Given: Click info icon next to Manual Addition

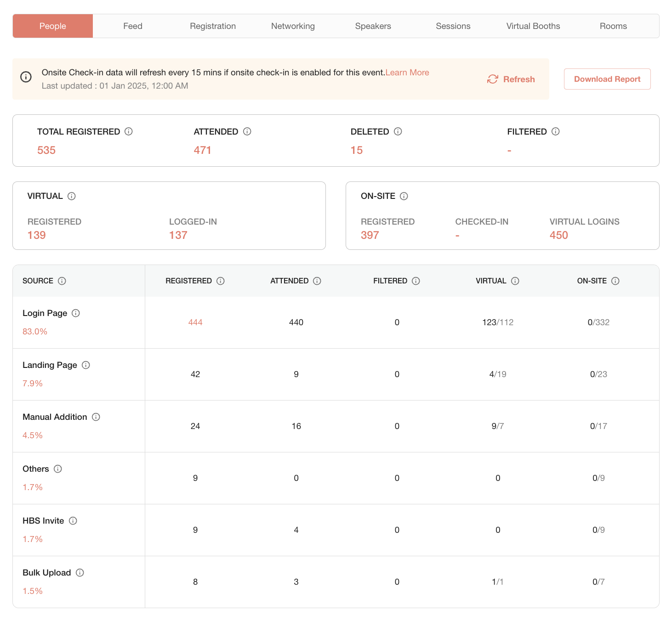Looking at the screenshot, I should 96,417.
